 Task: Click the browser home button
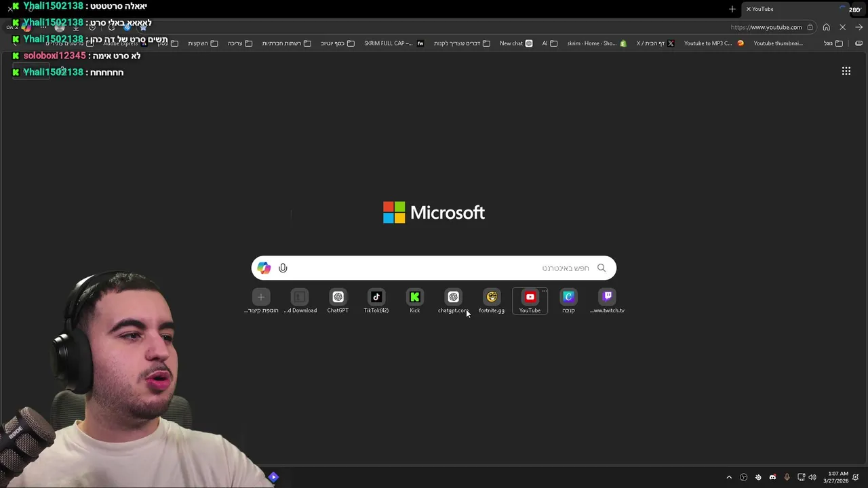point(826,27)
